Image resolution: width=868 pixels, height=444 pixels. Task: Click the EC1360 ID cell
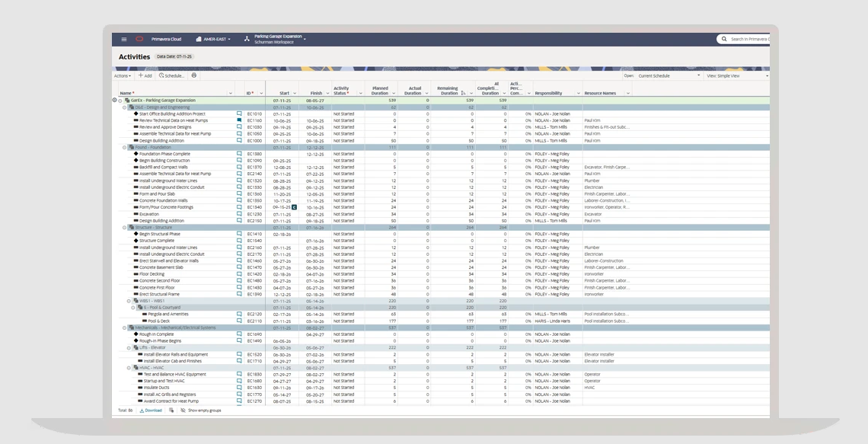[x=254, y=193]
